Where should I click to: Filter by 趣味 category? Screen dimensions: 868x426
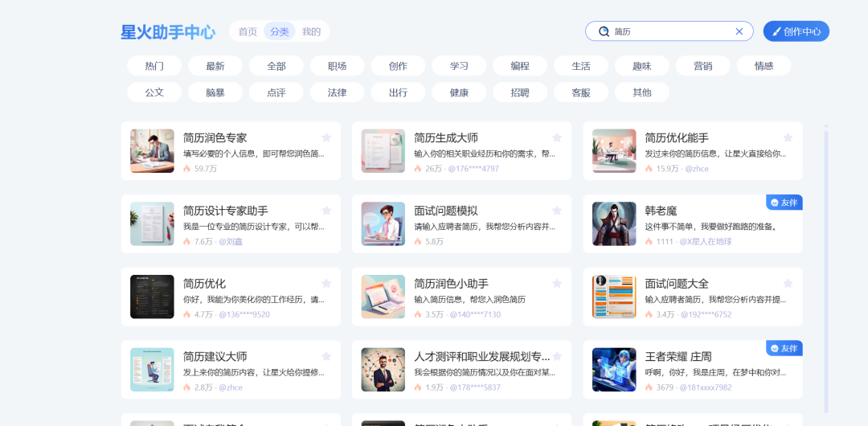[641, 66]
